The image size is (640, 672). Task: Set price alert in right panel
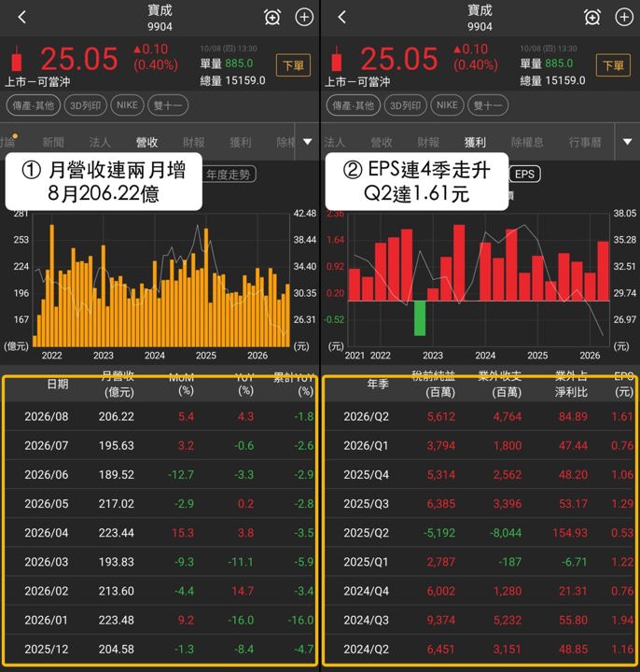coord(592,17)
